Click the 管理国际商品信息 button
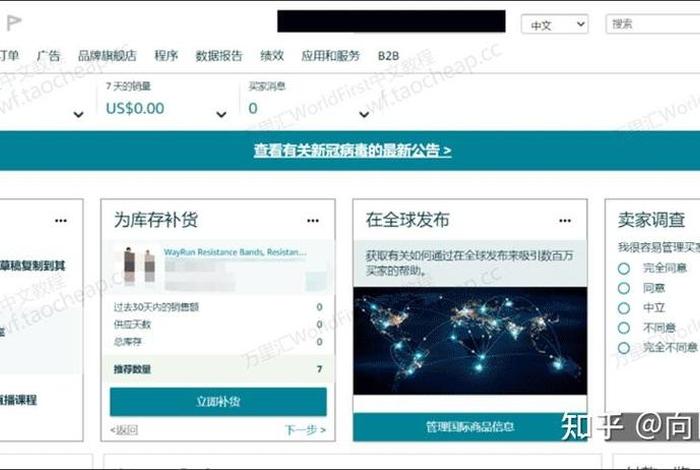The height and width of the screenshot is (470, 700). pyautogui.click(x=470, y=427)
